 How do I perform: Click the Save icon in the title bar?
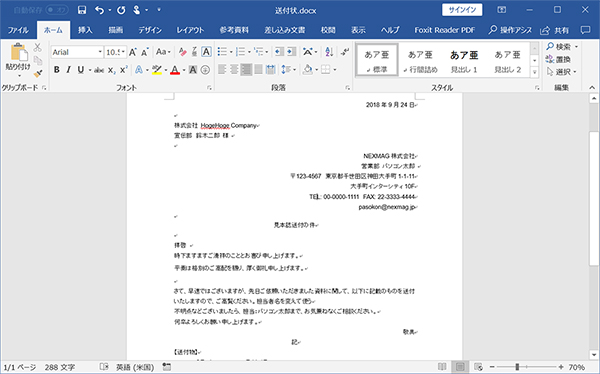click(82, 10)
